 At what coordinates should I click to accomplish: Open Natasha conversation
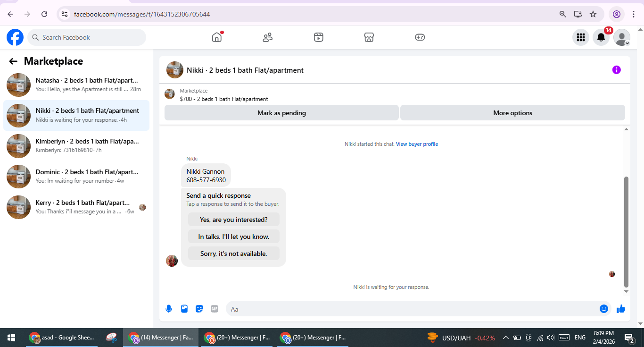point(76,85)
